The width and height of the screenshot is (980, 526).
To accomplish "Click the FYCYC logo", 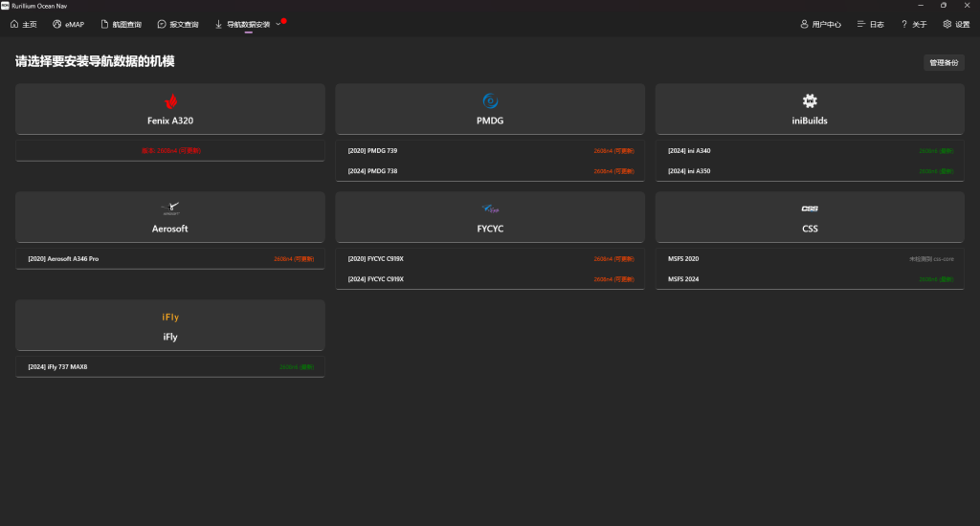I will click(x=490, y=208).
